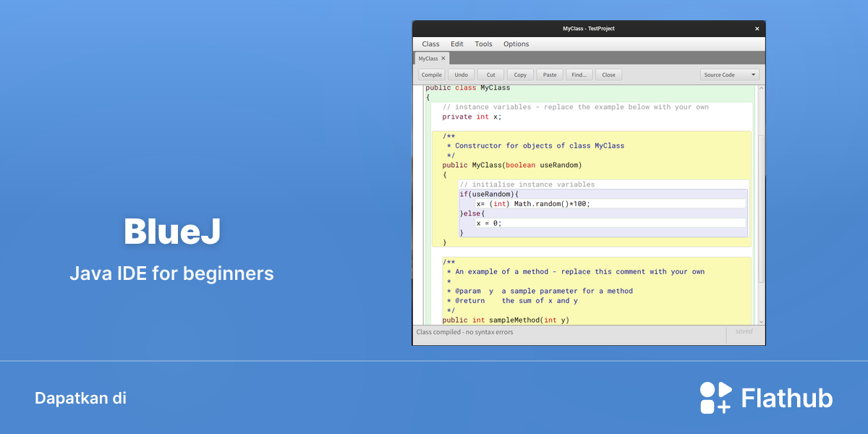Click the 'Class compiled - no syntax errors' status

(464, 332)
